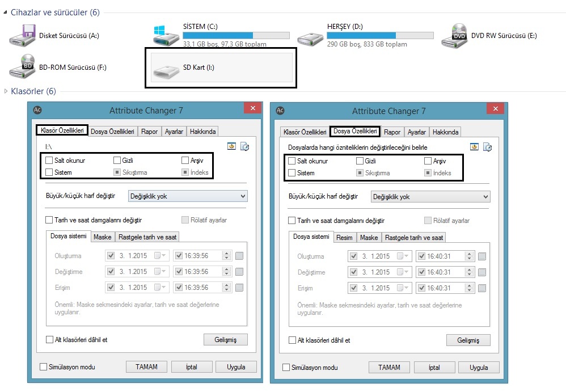Enable Alt klasörleri dâhil et in right window
The width and height of the screenshot is (566, 392).
pos(293,340)
